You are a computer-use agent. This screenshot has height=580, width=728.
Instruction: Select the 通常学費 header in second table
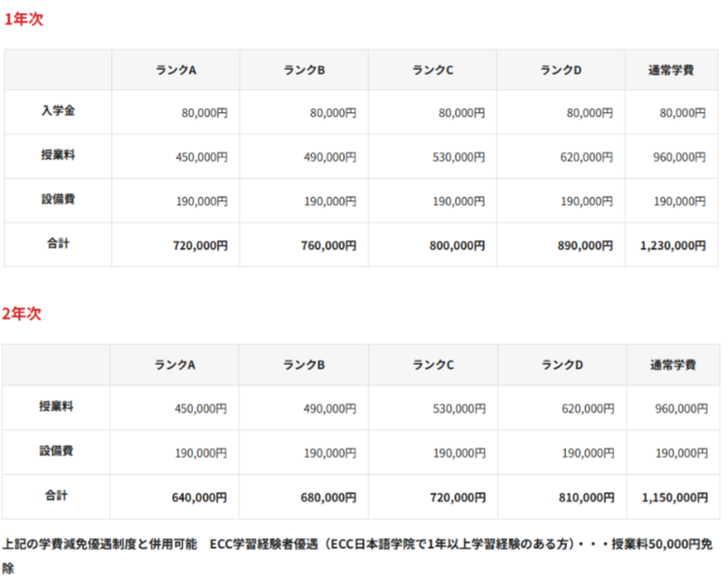pyautogui.click(x=670, y=364)
